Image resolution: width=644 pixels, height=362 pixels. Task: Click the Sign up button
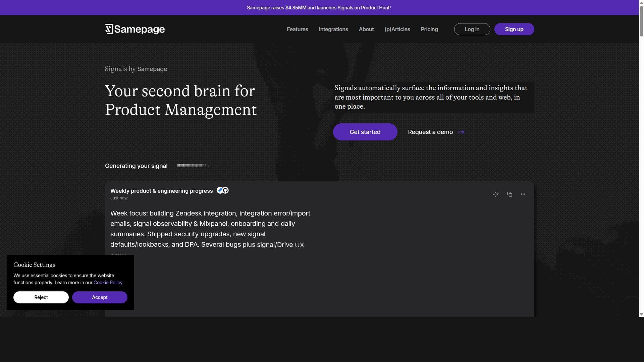point(514,29)
